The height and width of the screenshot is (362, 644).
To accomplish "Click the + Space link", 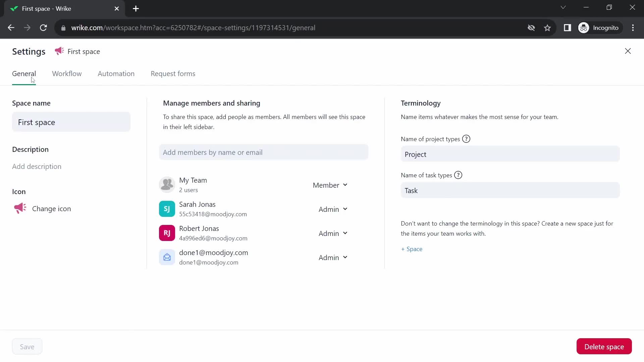I will point(412,249).
